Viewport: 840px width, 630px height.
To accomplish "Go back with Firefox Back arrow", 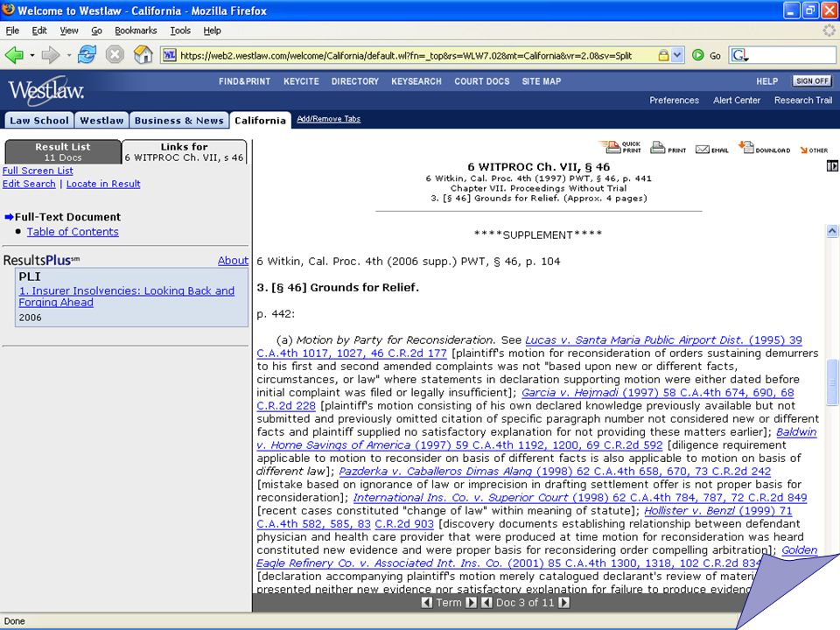I will pos(14,54).
